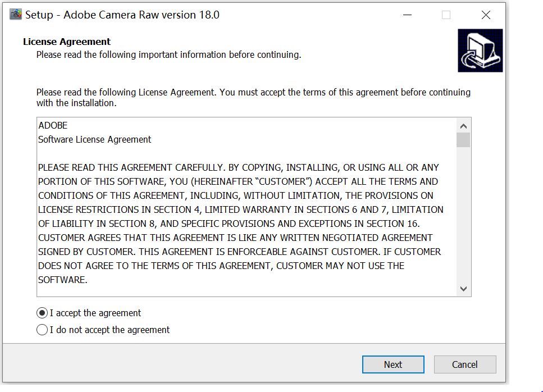Choose the "I do not accept the agreement" radio button
Viewport: 543px width, 392px height.
tap(42, 330)
